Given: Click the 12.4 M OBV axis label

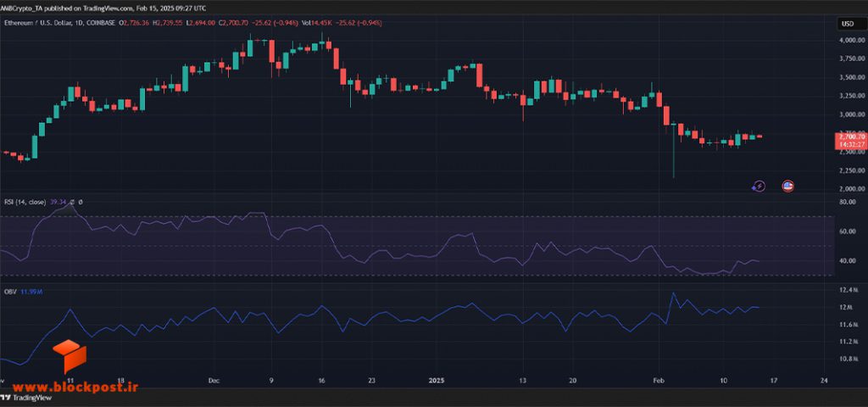Looking at the screenshot, I should [x=849, y=290].
